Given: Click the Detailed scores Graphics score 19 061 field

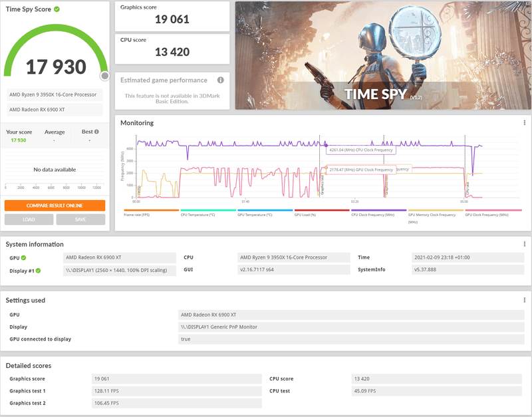Looking at the screenshot, I should (x=177, y=378).
